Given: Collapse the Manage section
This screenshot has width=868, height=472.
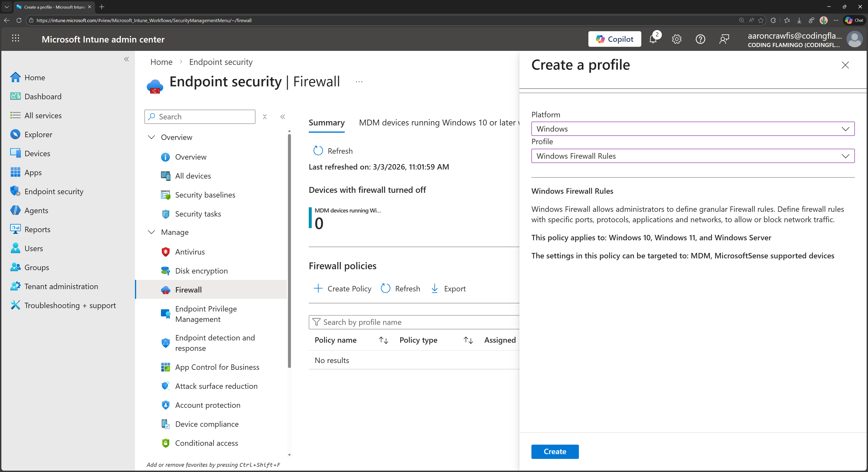Looking at the screenshot, I should tap(151, 232).
